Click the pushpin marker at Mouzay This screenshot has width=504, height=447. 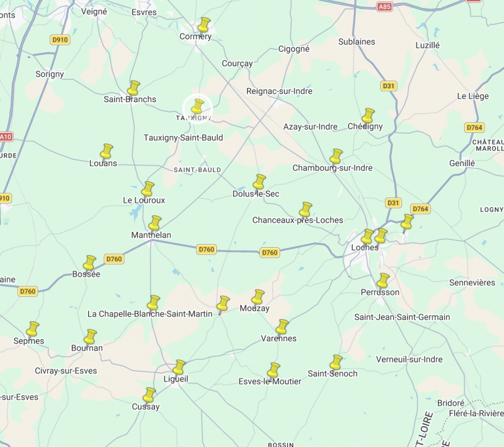258,297
